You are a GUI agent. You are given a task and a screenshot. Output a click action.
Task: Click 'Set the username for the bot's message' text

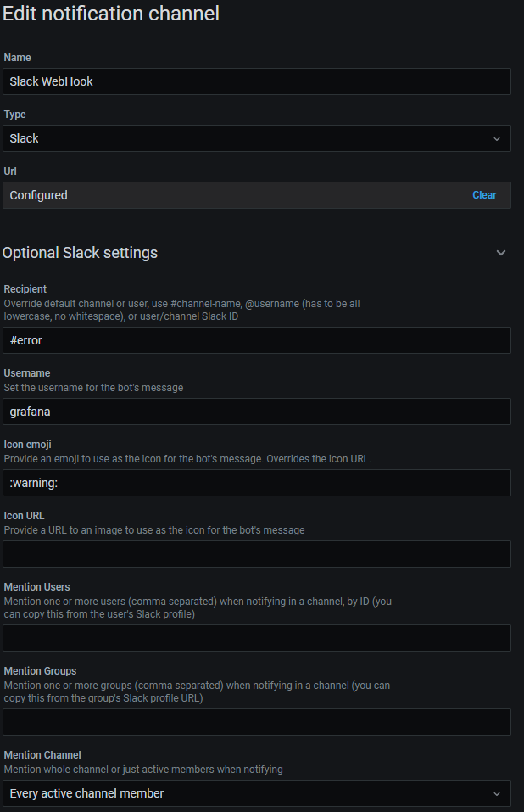[x=93, y=388]
